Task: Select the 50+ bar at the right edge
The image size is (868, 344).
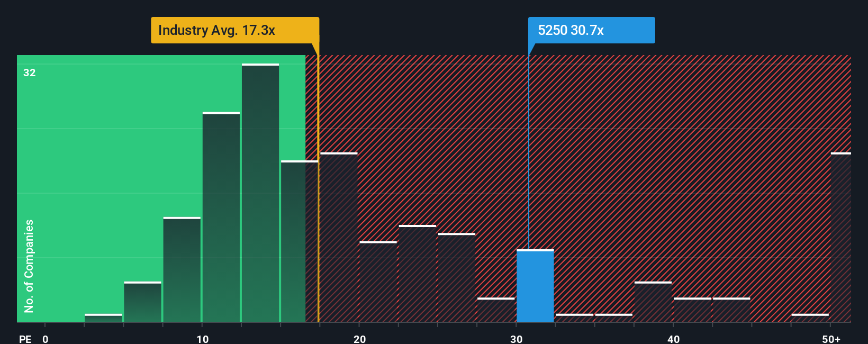Action: [841, 237]
